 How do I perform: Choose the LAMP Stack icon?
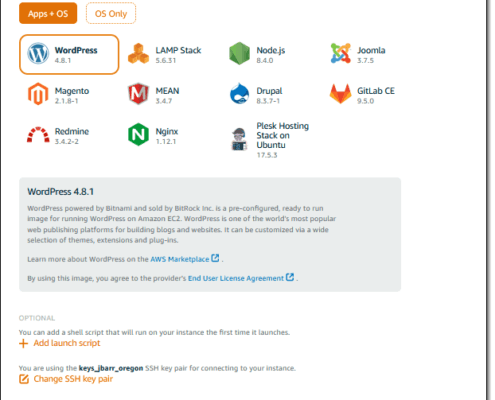click(x=138, y=53)
